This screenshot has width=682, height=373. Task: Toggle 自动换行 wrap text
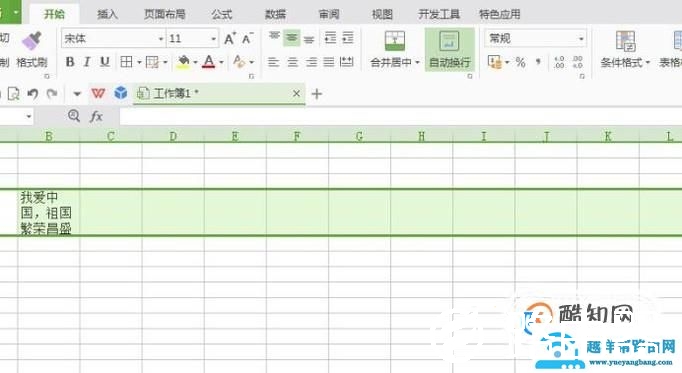pyautogui.click(x=449, y=50)
